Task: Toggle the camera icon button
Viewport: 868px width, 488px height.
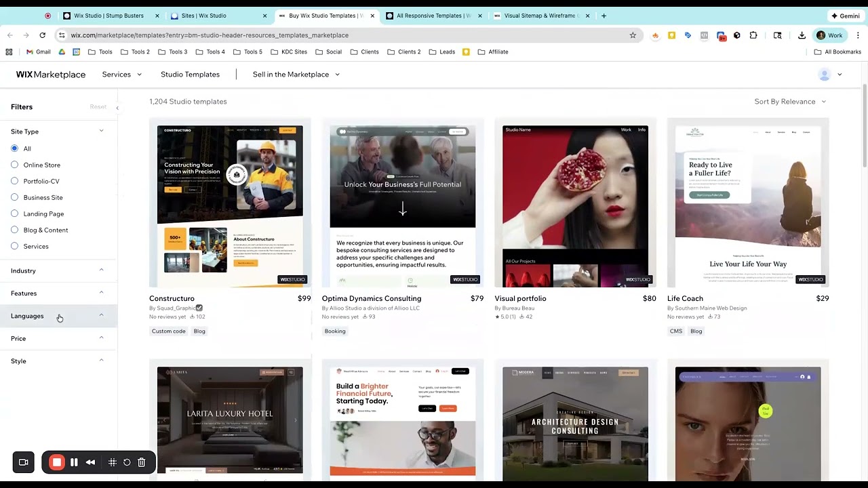Action: tap(23, 462)
